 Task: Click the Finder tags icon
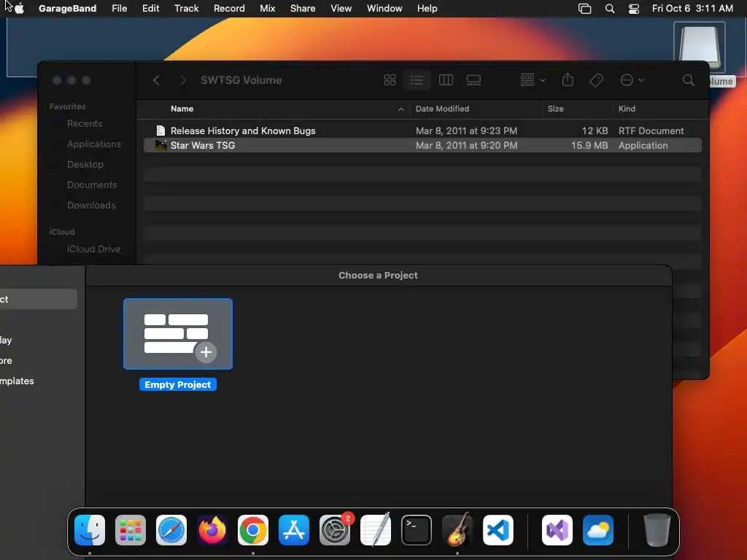[x=597, y=80]
